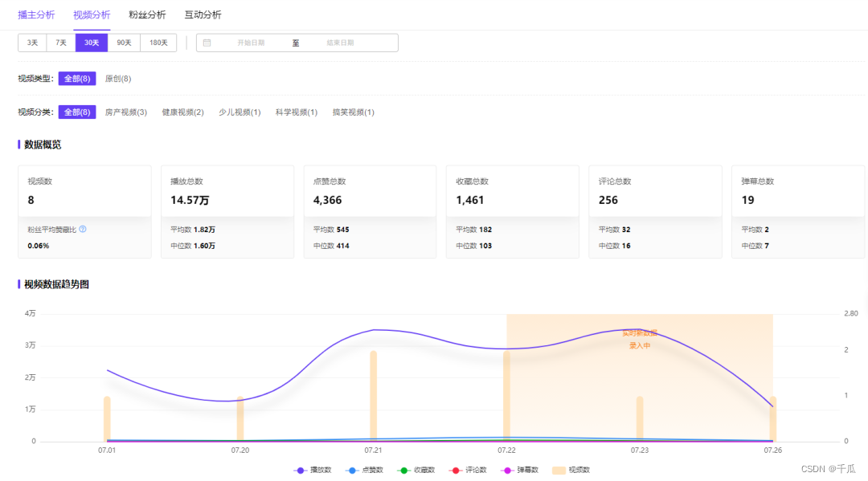Click the 视频数 bar at 07.20
Image resolution: width=868 pixels, height=481 pixels.
point(240,418)
